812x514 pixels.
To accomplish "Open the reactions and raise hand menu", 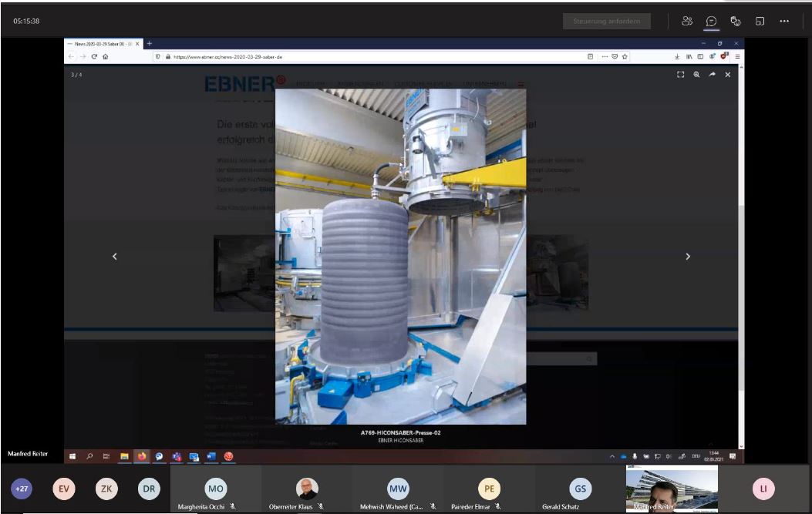I will (736, 22).
